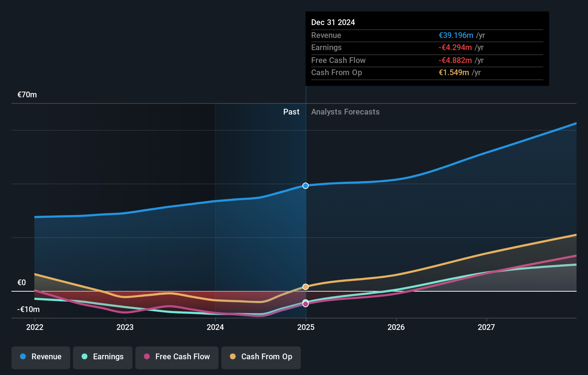Select the yellow Cash From Op marker at 2025
588x375 pixels.
305,287
